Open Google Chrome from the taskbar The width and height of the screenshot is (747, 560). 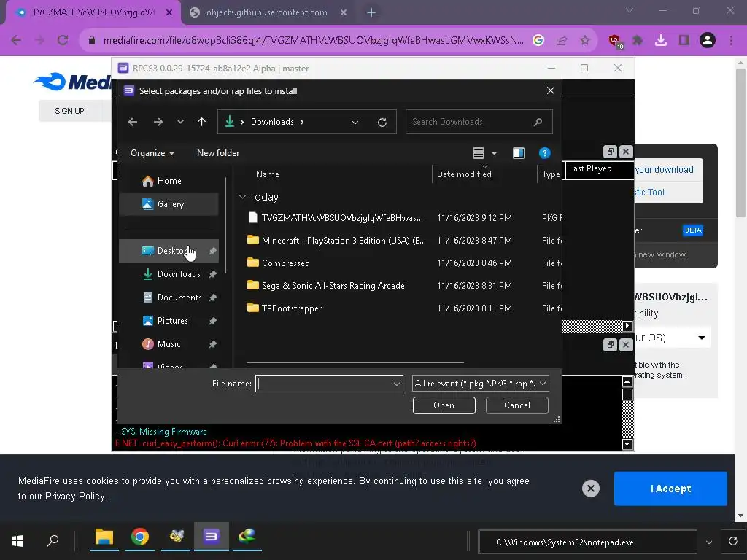click(x=140, y=537)
